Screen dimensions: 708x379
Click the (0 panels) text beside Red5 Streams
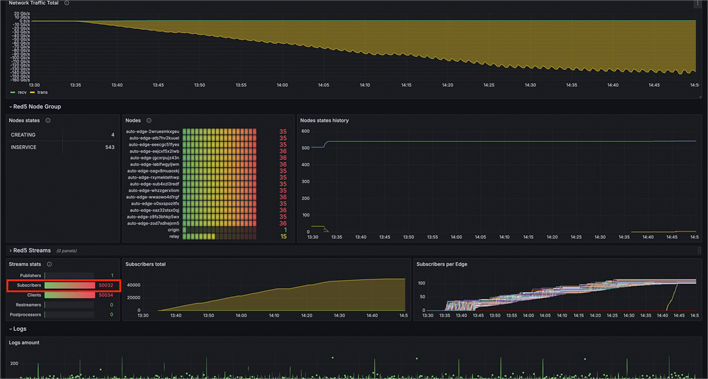(66, 251)
